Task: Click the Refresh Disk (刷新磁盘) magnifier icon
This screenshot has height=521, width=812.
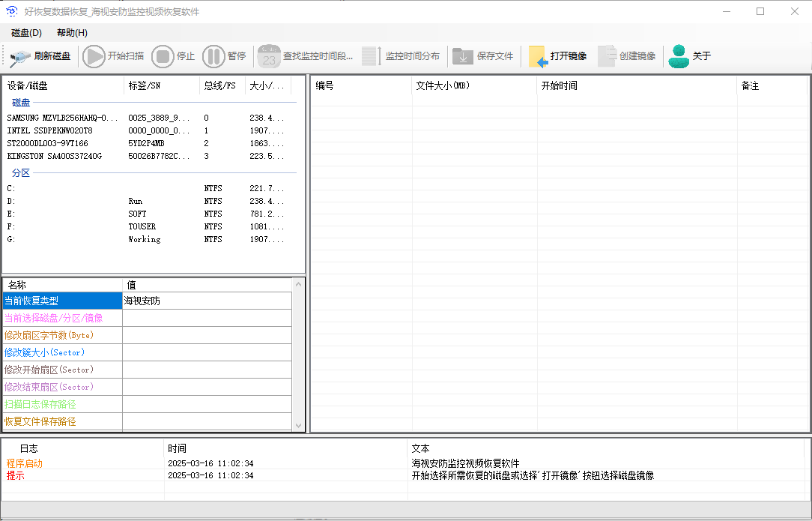Action: pyautogui.click(x=20, y=56)
